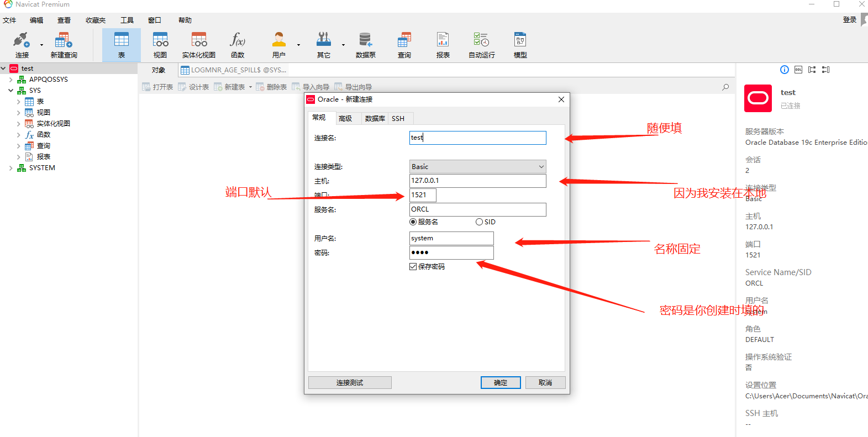Open the 自动运行 (Automation) toolbar icon

[x=482, y=45]
